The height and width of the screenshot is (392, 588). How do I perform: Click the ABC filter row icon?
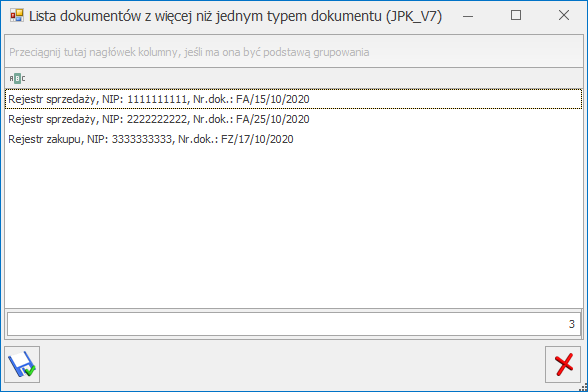[x=17, y=78]
